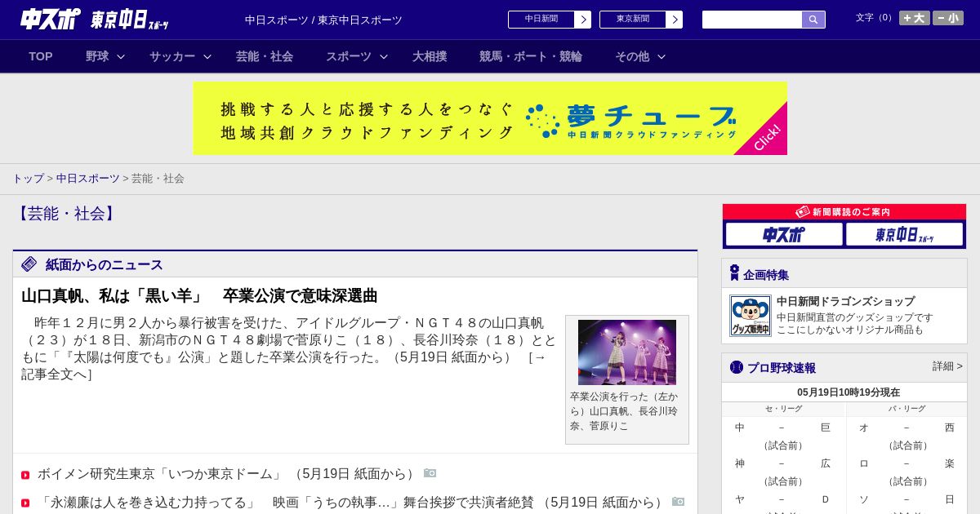Click 神 － 広 game score row
980x514 pixels.
(x=782, y=463)
